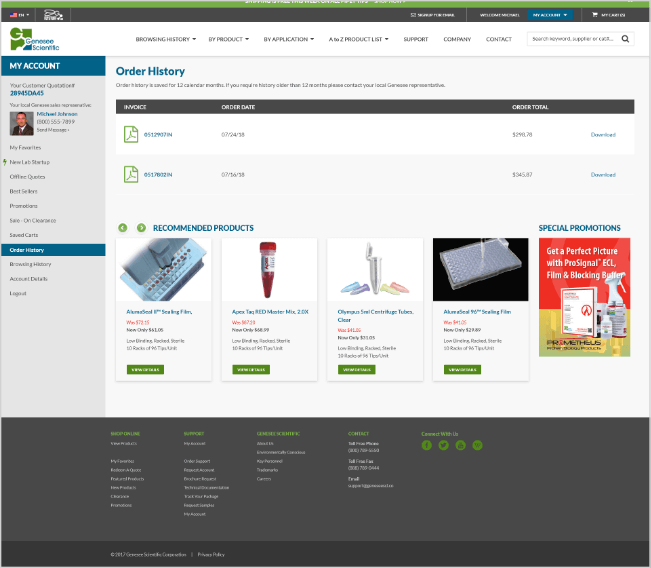Download the 07/16/18 order invoice
The width and height of the screenshot is (651, 568).
603,175
